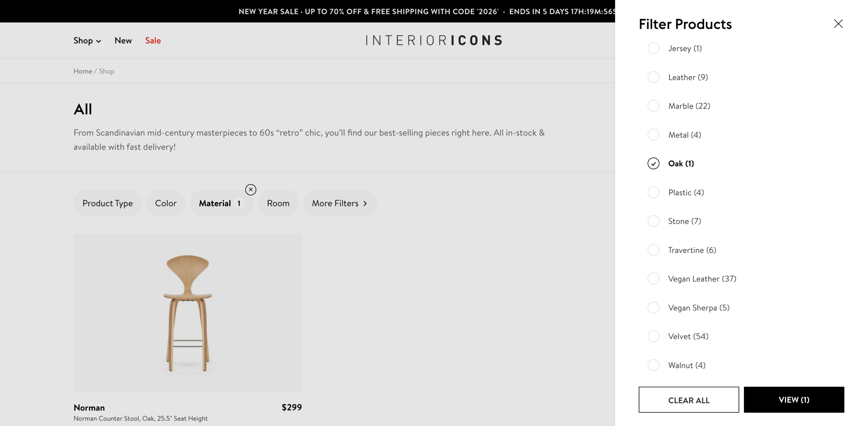Open the Norman counter stool thumbnail
The height and width of the screenshot is (426, 868).
[x=188, y=313]
